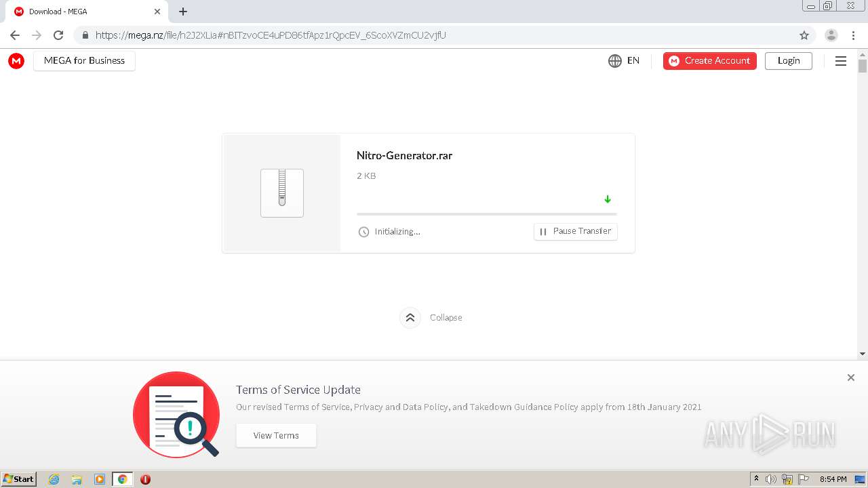The height and width of the screenshot is (488, 868).
Task: Open the MEGA for Business page
Action: (x=84, y=60)
